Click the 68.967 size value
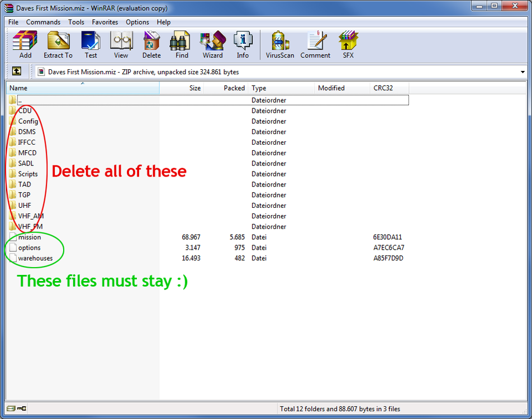The height and width of the screenshot is (419, 532). tap(191, 237)
